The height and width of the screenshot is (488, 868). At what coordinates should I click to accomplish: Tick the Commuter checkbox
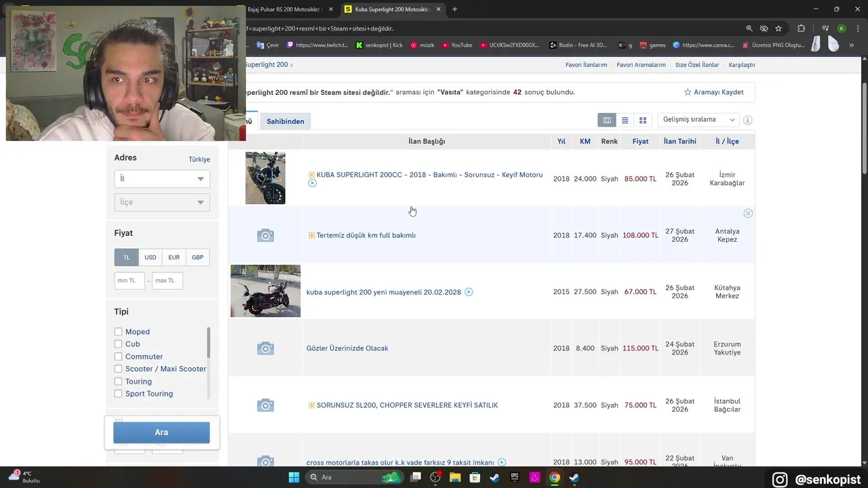pyautogui.click(x=118, y=357)
